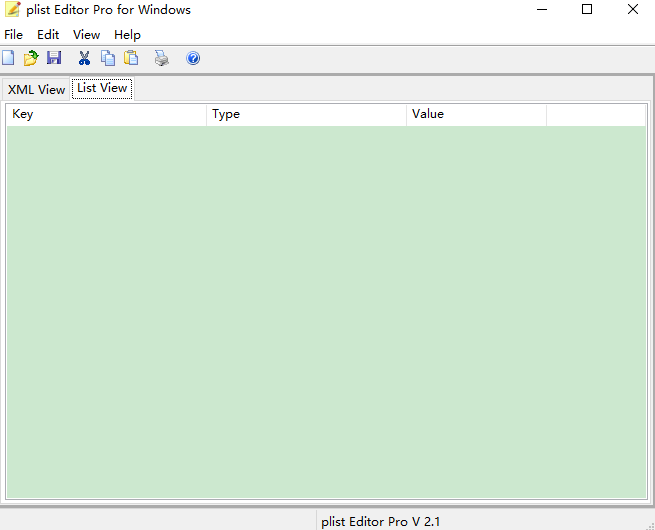Open the File menu
This screenshot has height=530, width=655.
click(13, 35)
